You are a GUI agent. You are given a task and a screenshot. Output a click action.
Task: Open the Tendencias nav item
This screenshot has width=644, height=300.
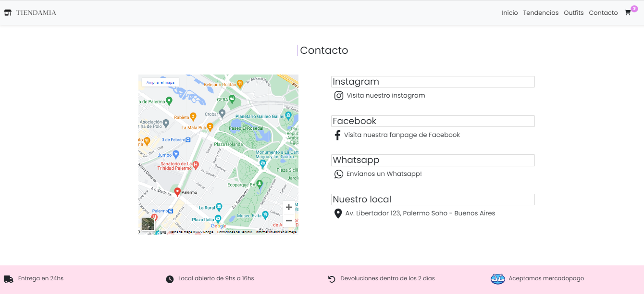[541, 13]
